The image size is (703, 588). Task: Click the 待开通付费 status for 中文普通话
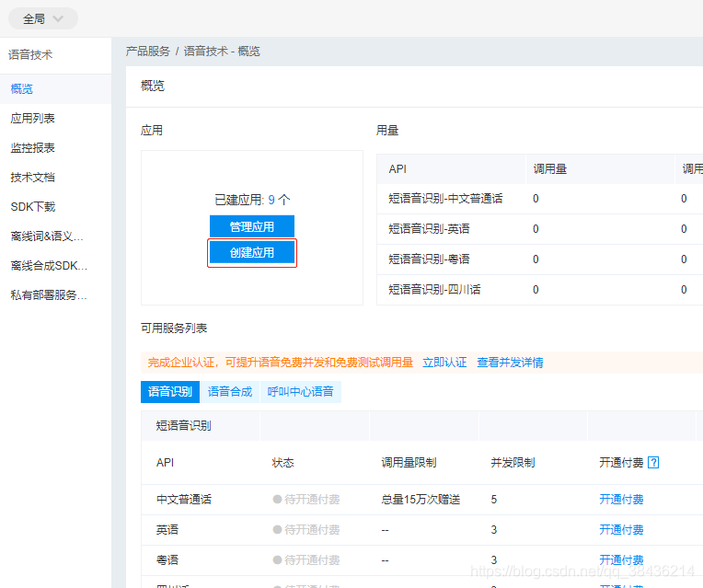[306, 499]
